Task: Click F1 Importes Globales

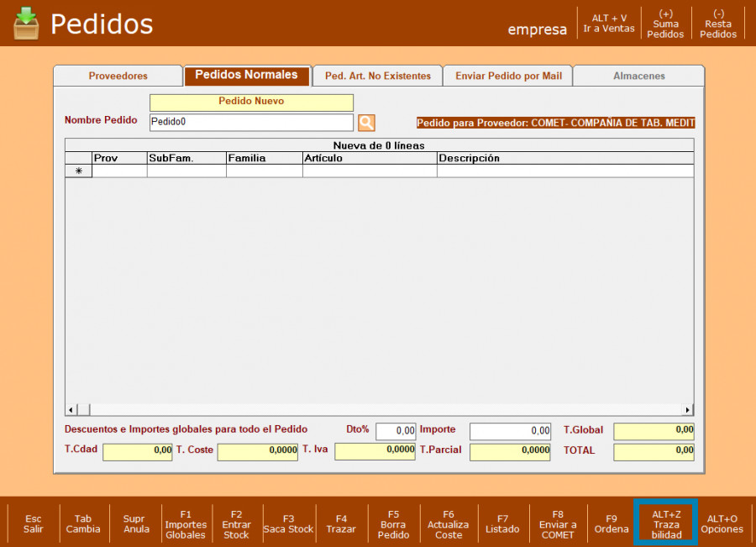Action: 186,524
